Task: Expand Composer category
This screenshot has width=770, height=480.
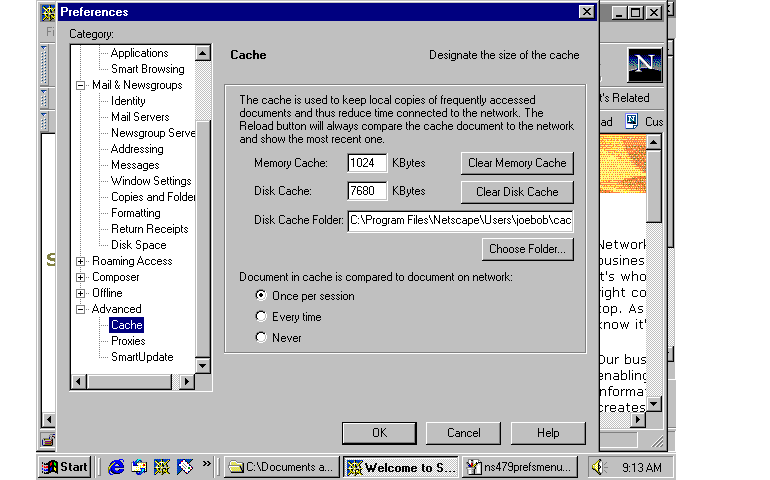Action: coord(81,278)
